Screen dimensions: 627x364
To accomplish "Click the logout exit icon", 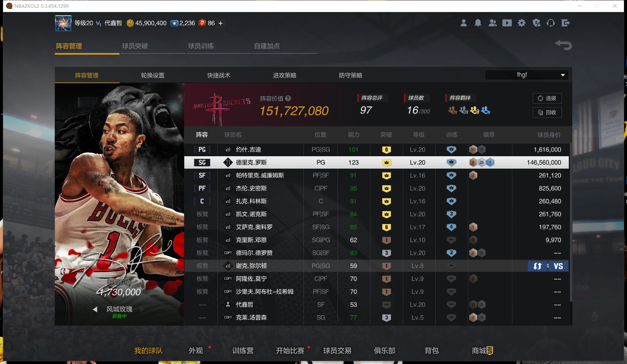I will click(566, 23).
